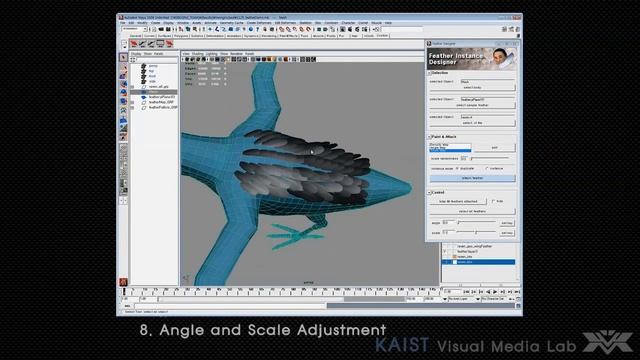Select the Universal Manipulator tool
This screenshot has height=360, width=640.
point(123,110)
